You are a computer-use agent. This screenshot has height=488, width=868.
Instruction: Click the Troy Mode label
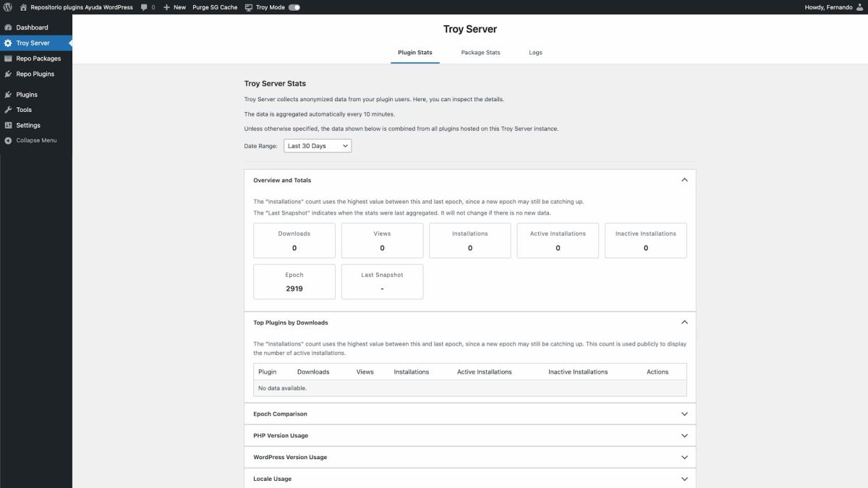click(271, 7)
